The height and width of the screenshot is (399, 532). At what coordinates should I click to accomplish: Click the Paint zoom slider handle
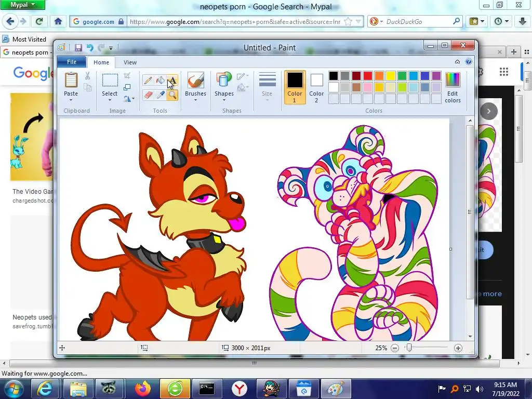[x=409, y=348]
